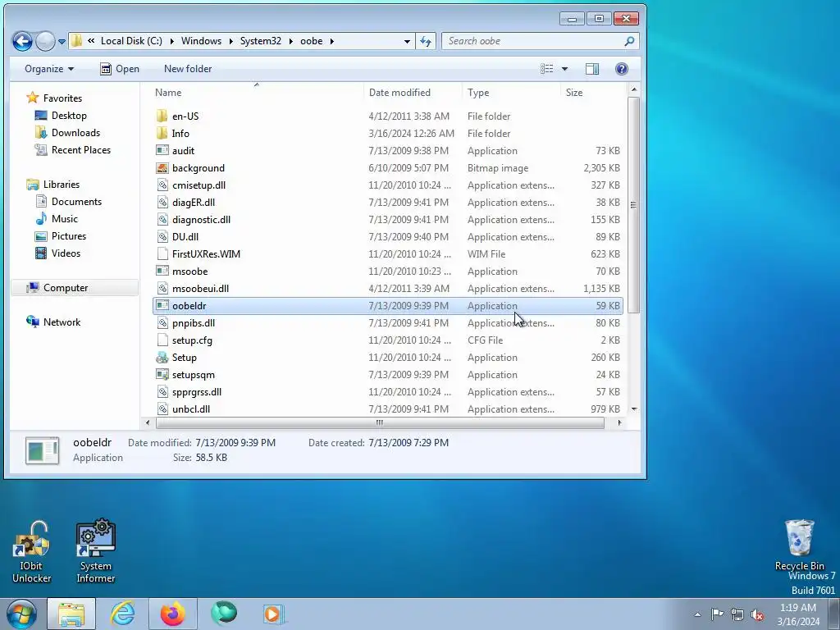
Task: Open System Informer desktop shortcut
Action: point(95,552)
